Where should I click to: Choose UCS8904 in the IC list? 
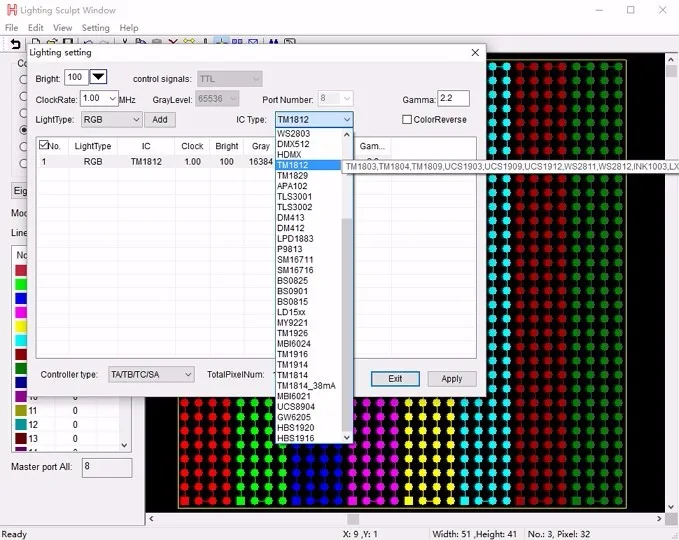(x=308, y=407)
